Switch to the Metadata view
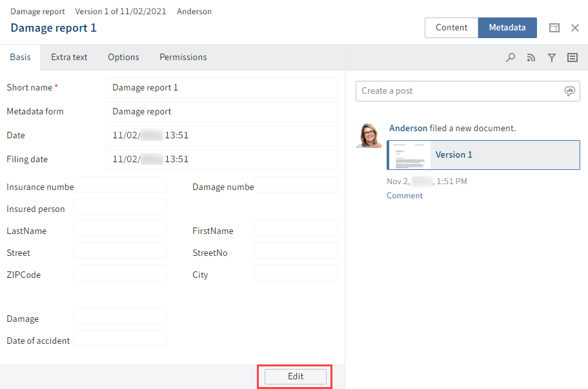The width and height of the screenshot is (588, 389). [507, 28]
